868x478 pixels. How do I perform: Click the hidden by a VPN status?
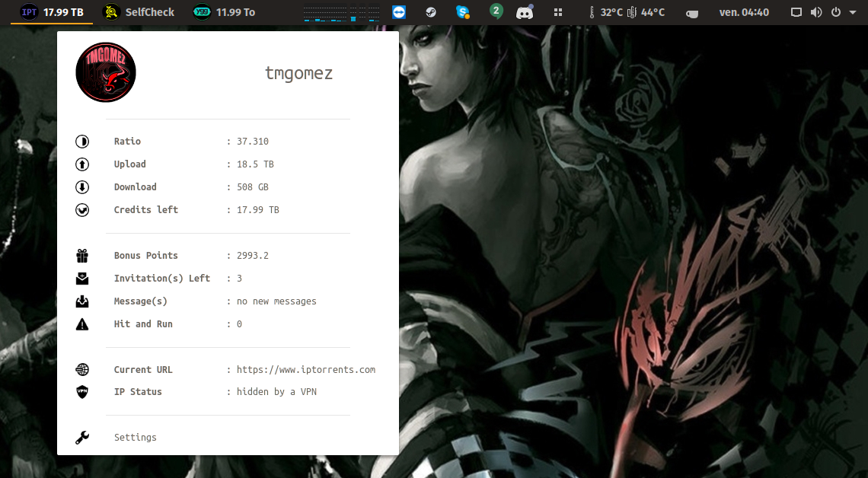coord(276,392)
